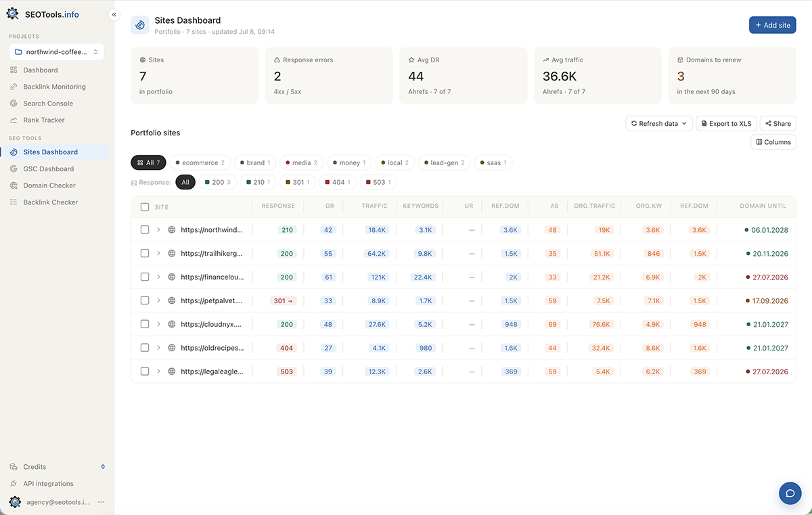Click the Domain Checker icon
812x515 pixels.
click(x=14, y=185)
